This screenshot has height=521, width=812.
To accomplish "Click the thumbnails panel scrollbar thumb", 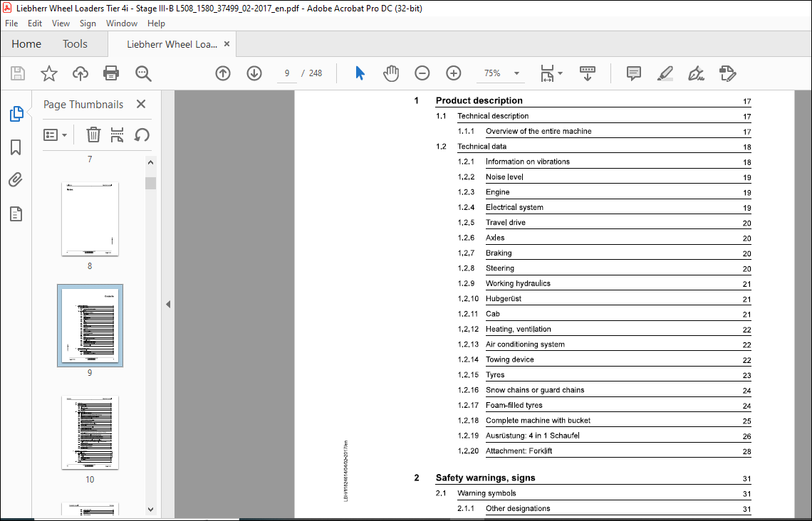I will tap(151, 183).
